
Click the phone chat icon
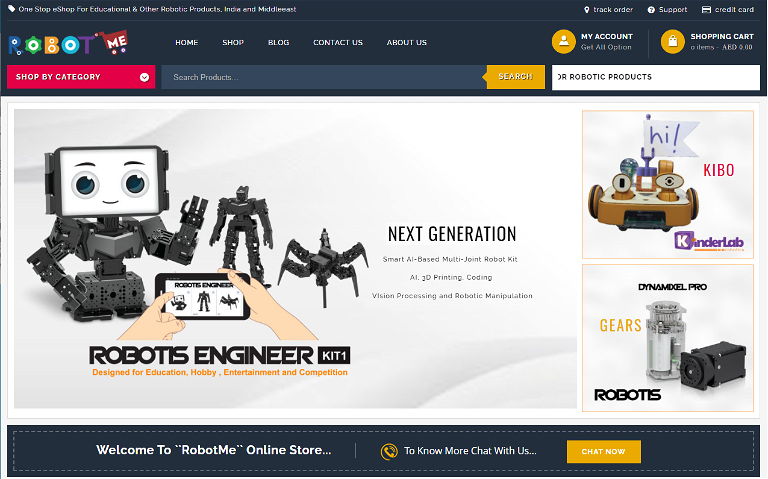coord(389,451)
